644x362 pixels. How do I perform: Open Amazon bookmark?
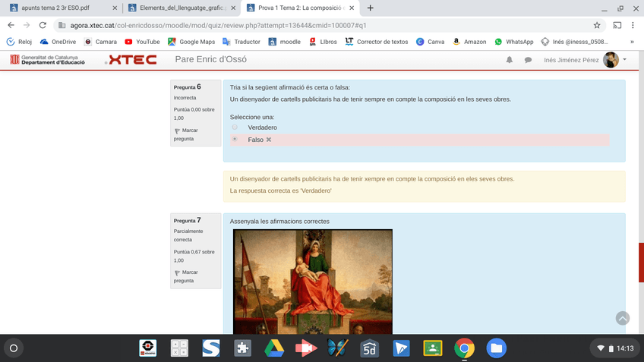tap(469, 42)
